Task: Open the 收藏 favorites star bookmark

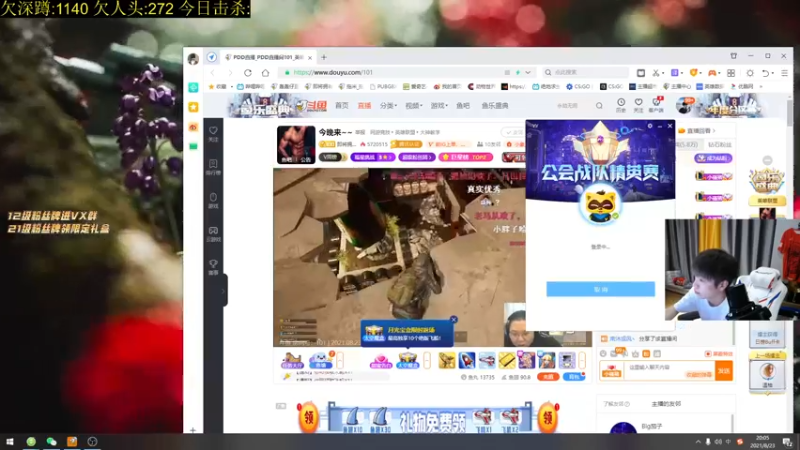Action: pyautogui.click(x=217, y=87)
